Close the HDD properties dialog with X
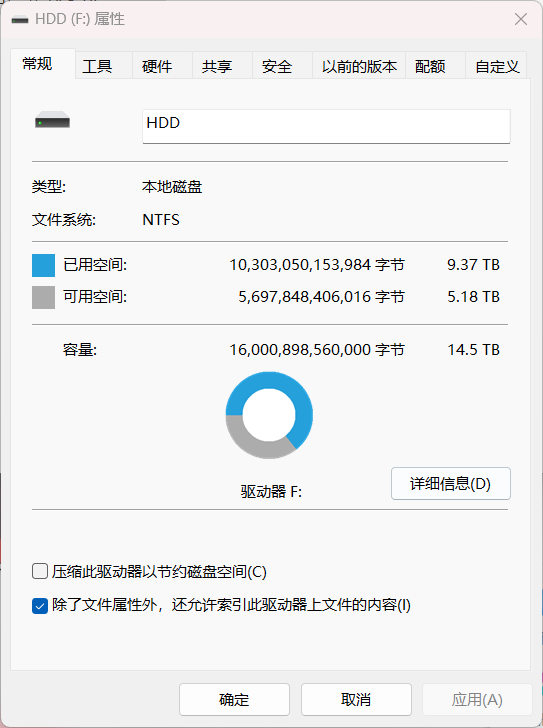The width and height of the screenshot is (543, 728). pyautogui.click(x=521, y=19)
